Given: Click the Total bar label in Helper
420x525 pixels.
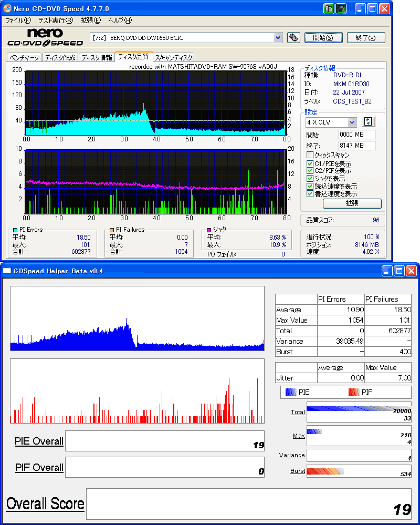Looking at the screenshot, I should tap(298, 412).
